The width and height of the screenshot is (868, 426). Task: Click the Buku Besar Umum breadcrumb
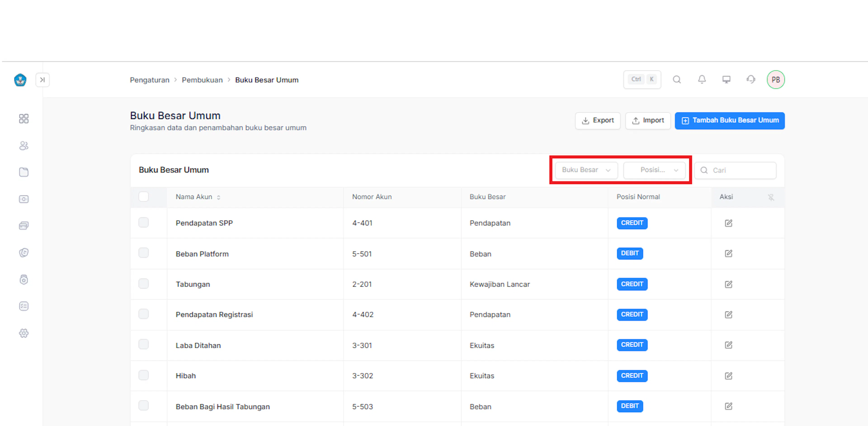click(x=267, y=80)
